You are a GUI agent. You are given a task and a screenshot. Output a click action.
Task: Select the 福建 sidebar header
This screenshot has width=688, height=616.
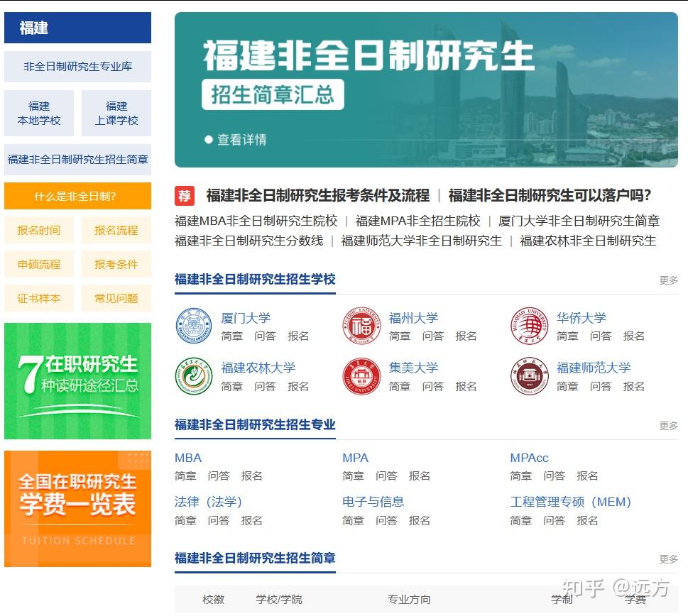pos(77,28)
